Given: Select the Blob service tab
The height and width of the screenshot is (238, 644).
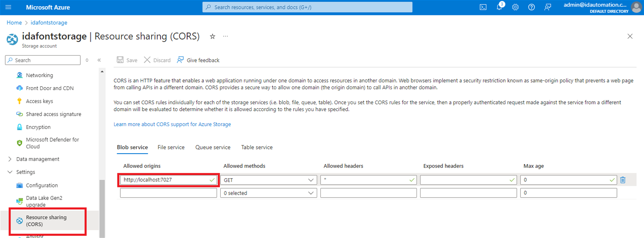Looking at the screenshot, I should [132, 147].
